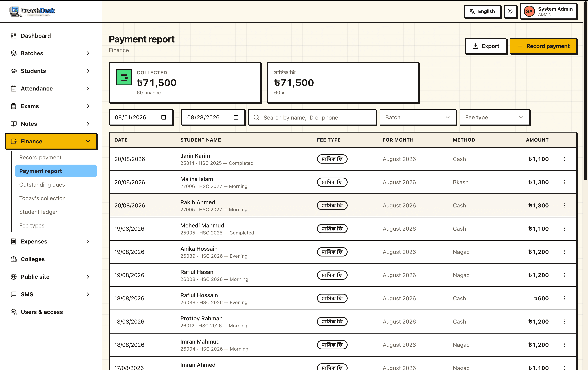The image size is (588, 370).
Task: Click the Date column header
Action: pyautogui.click(x=121, y=140)
